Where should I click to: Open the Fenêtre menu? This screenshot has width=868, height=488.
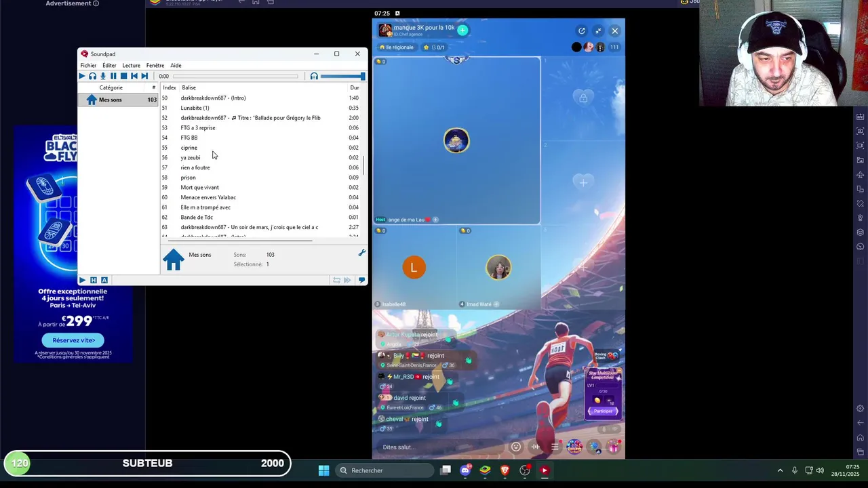[155, 65]
